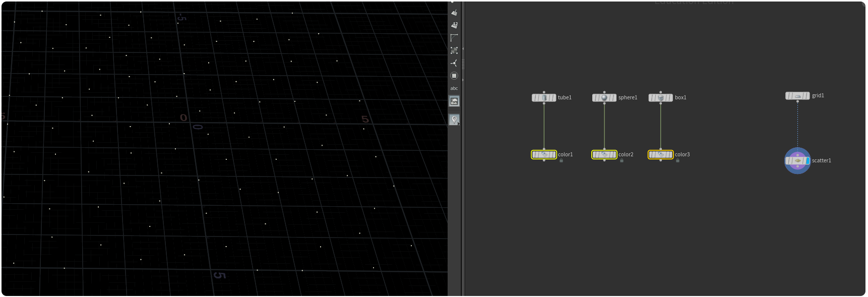
Task: Click the output connector of grid1
Action: pyautogui.click(x=797, y=101)
